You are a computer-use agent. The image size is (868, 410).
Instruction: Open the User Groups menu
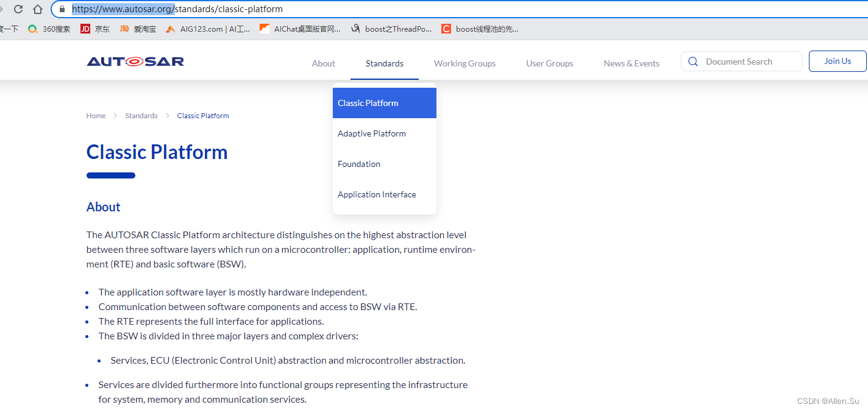pyautogui.click(x=550, y=63)
